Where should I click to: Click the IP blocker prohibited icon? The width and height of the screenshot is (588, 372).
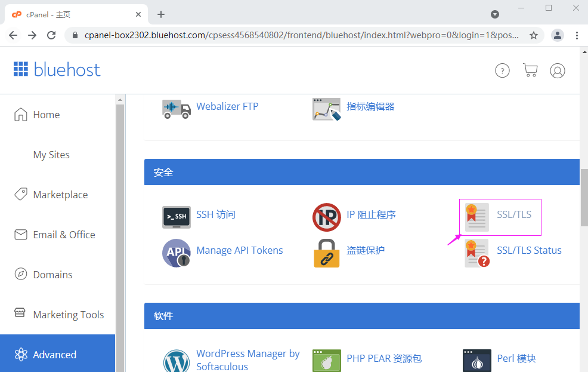(x=327, y=217)
